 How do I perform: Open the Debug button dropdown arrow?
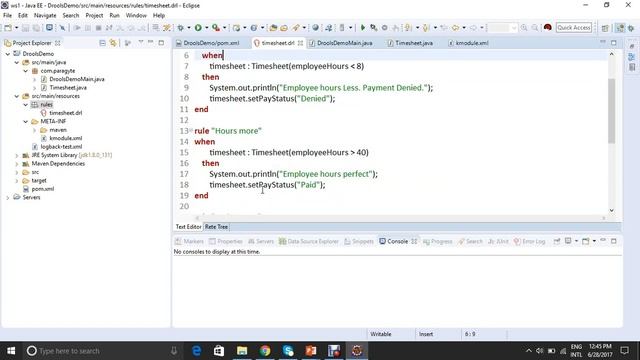click(x=189, y=28)
